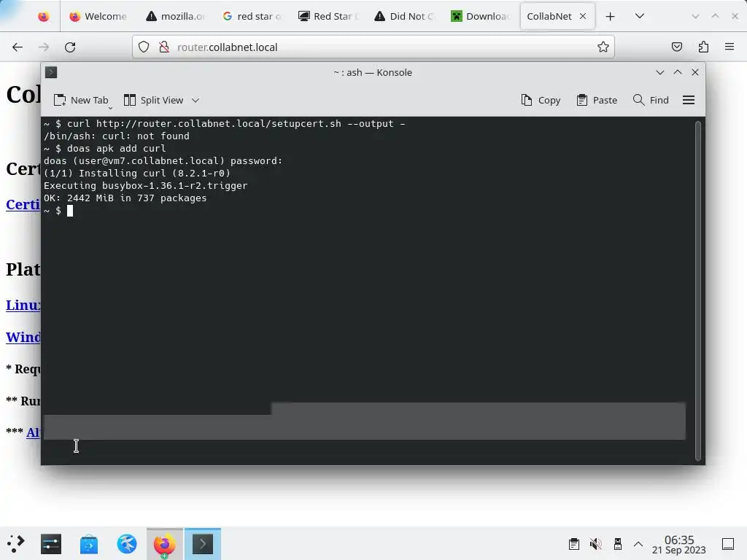Image resolution: width=747 pixels, height=560 pixels.
Task: Expand hidden system tray icons
Action: point(638,544)
